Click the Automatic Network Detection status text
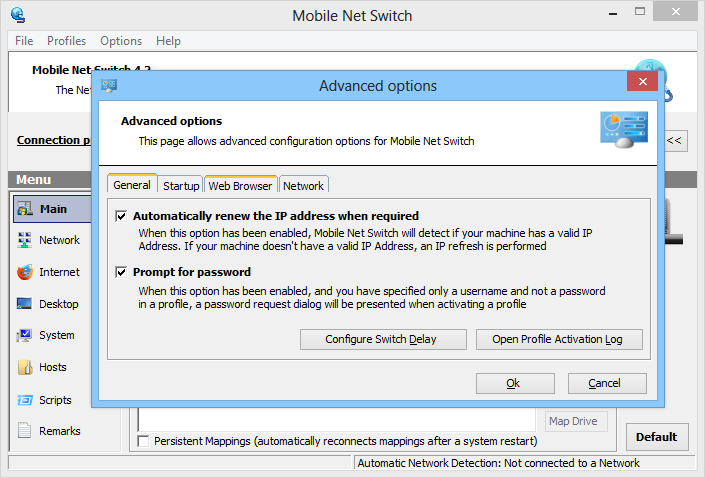705x478 pixels. [498, 463]
